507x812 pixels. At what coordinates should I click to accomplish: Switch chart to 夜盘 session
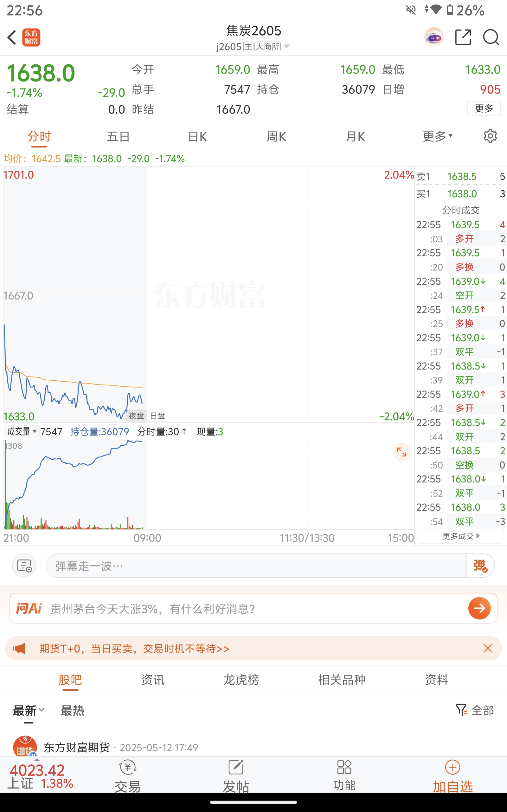pos(137,416)
